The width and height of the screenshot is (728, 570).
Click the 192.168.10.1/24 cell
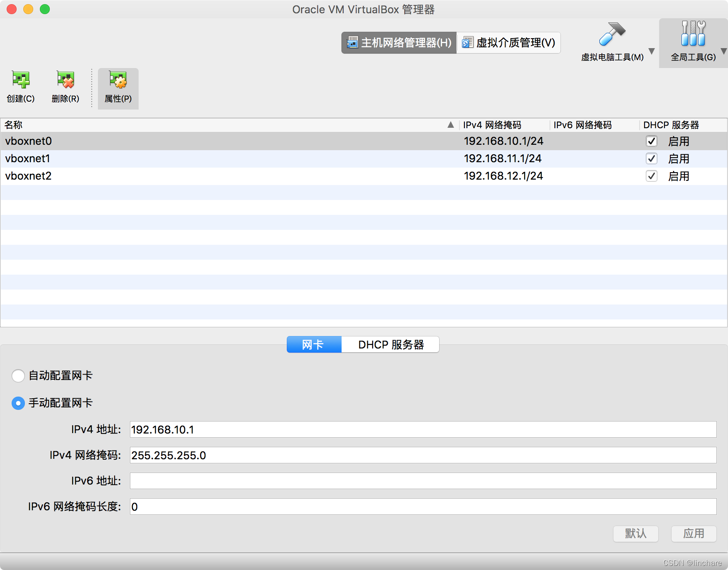pyautogui.click(x=503, y=141)
